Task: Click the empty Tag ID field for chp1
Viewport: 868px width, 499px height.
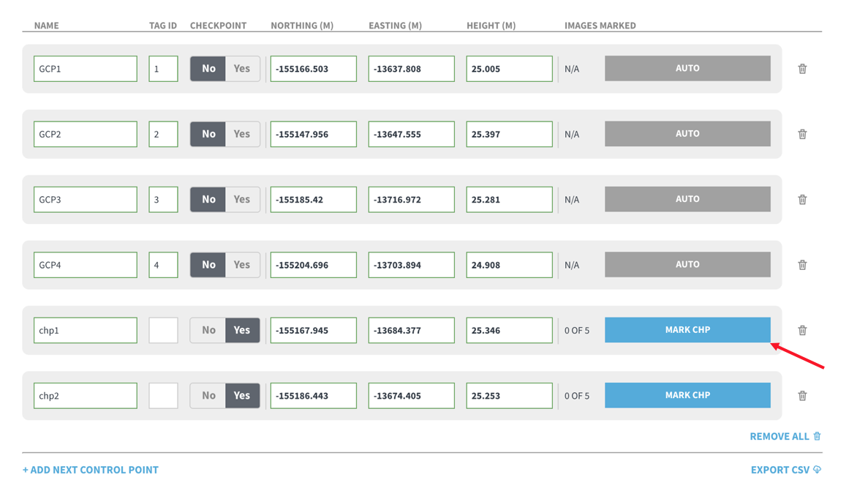Action: (x=163, y=330)
